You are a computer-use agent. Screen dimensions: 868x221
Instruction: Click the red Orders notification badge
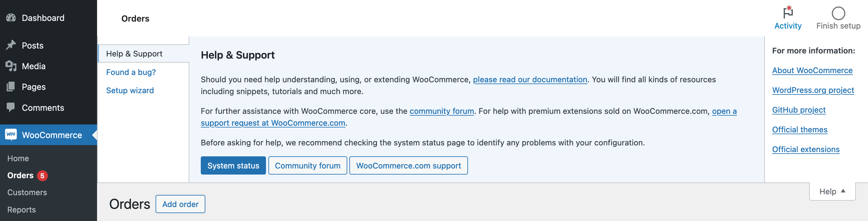pyautogui.click(x=42, y=175)
